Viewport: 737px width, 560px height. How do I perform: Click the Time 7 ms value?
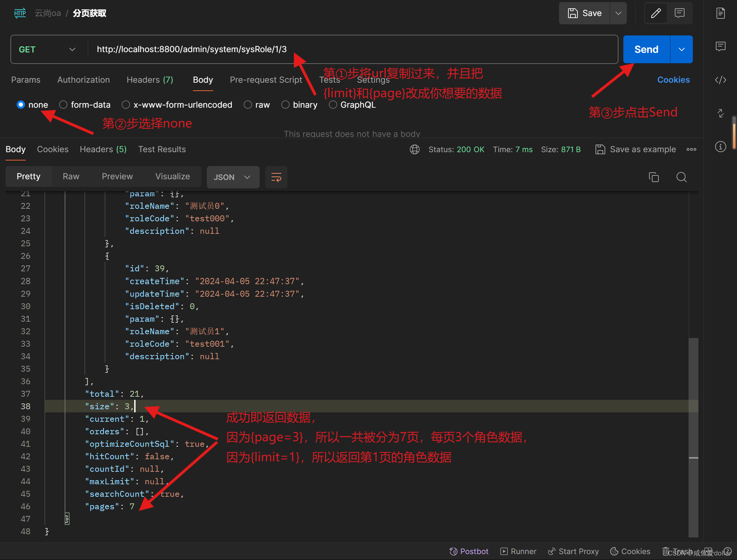point(524,149)
